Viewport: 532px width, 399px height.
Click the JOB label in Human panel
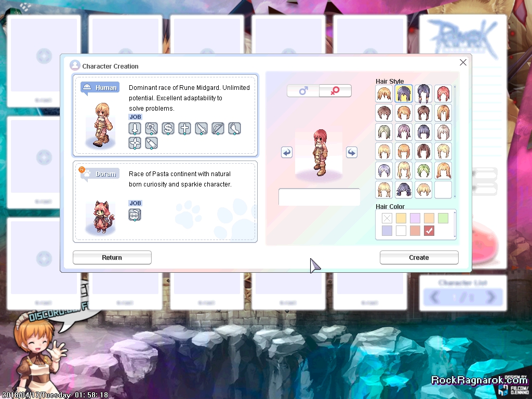135,117
